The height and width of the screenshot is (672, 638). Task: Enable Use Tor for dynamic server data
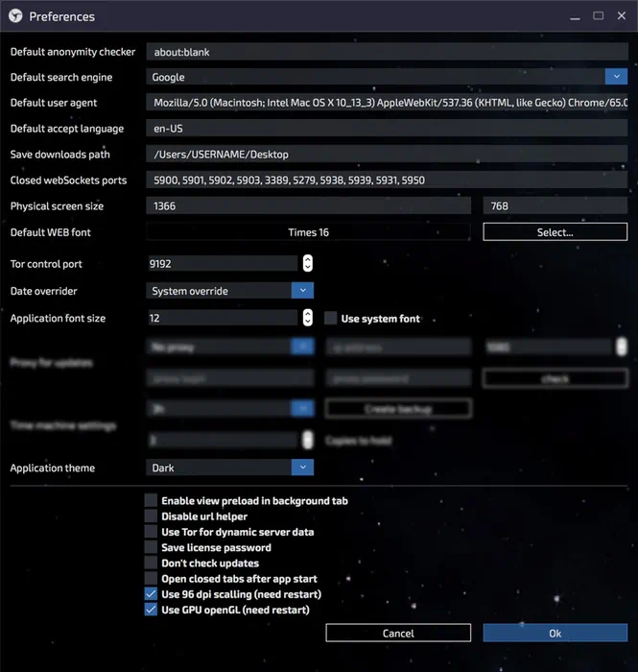pyautogui.click(x=151, y=532)
